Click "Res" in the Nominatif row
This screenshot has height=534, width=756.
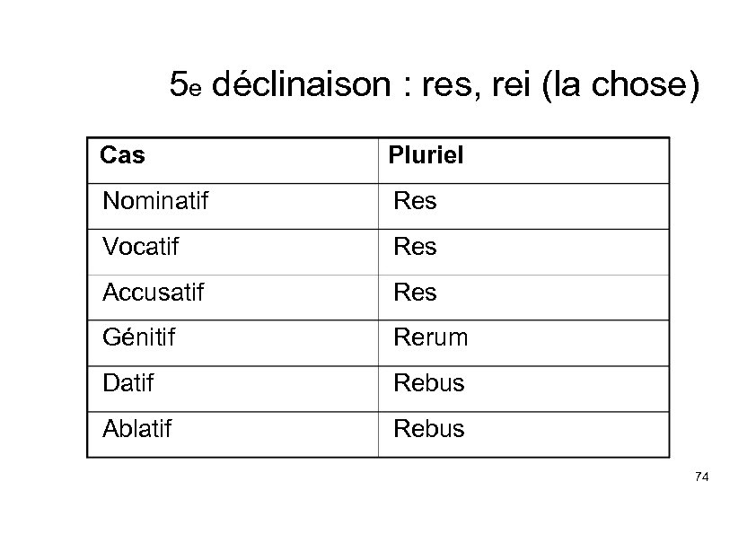[x=415, y=201]
